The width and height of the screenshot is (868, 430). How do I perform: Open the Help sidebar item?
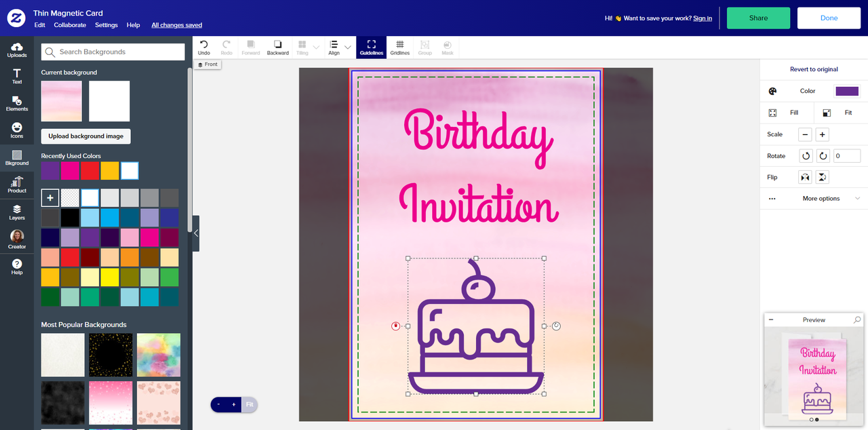coord(17,267)
